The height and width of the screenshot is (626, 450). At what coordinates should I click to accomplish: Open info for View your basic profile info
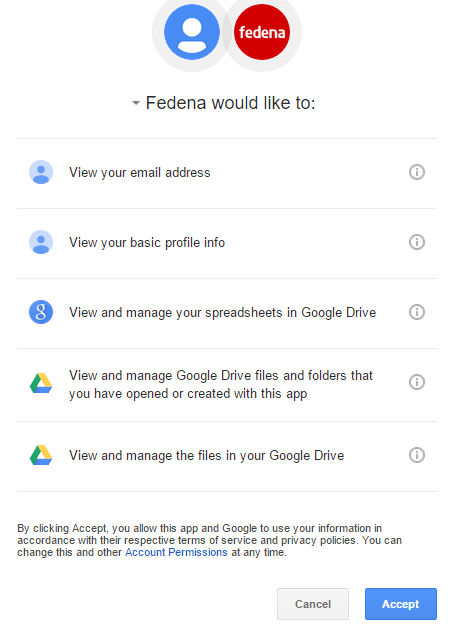point(417,242)
